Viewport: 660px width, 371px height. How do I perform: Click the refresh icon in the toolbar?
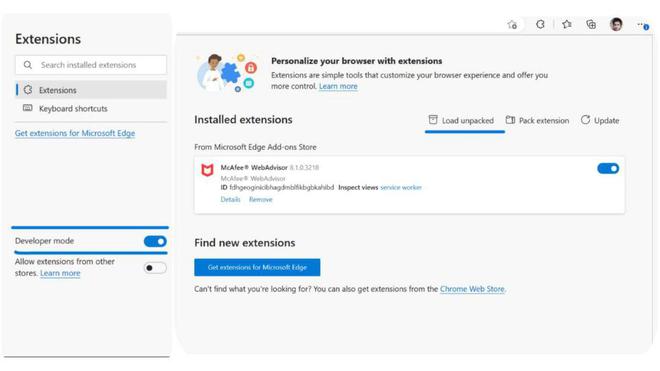click(x=540, y=24)
